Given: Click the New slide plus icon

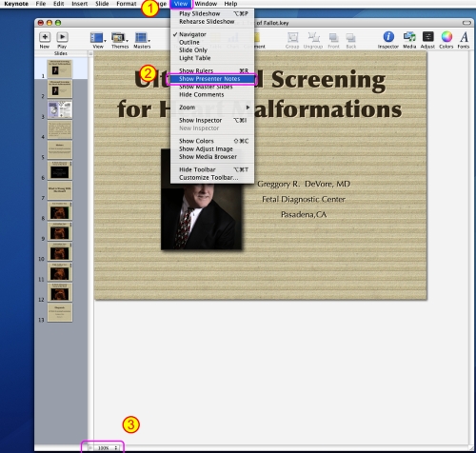Looking at the screenshot, I should click(45, 37).
